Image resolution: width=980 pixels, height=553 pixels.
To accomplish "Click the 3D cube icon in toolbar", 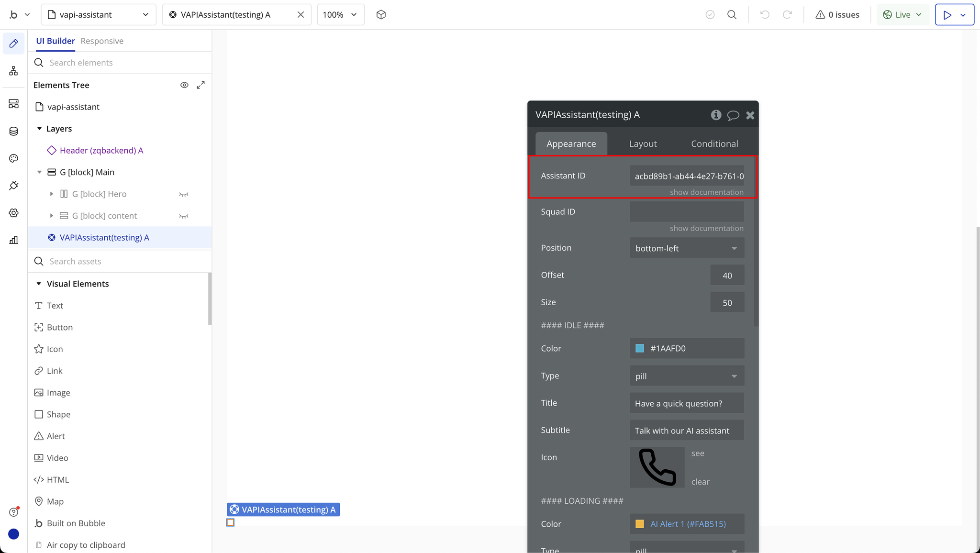I will (x=381, y=15).
